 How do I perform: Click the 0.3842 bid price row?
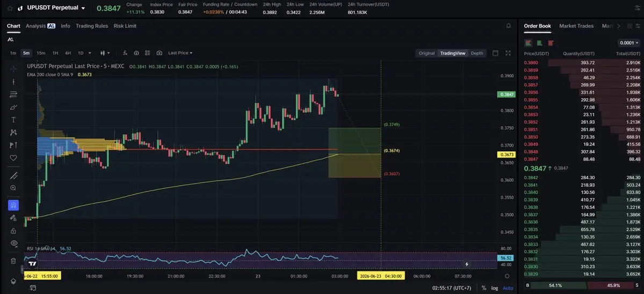point(582,178)
